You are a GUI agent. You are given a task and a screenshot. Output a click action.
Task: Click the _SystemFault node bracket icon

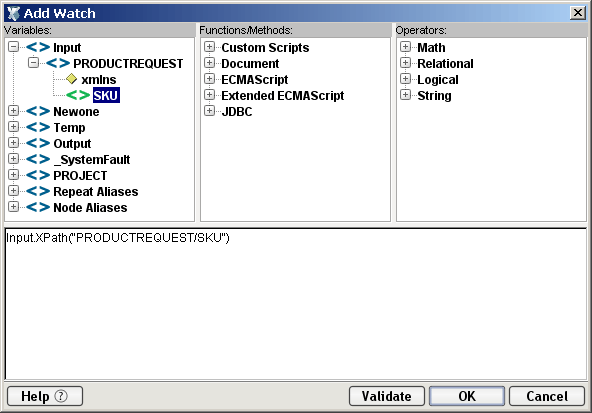pos(38,159)
